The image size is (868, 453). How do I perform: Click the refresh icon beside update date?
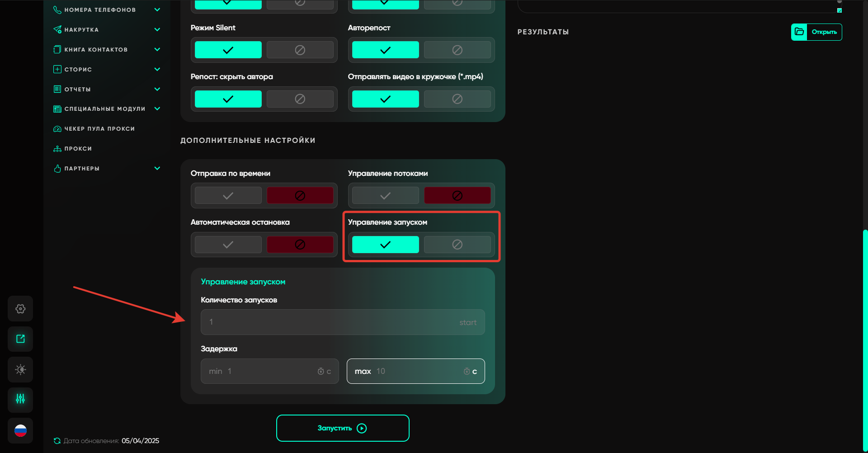coord(57,441)
